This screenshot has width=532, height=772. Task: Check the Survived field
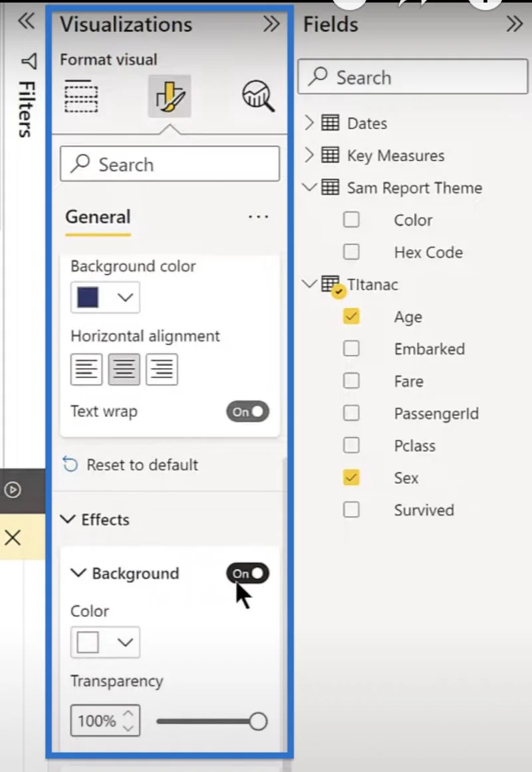click(351, 509)
